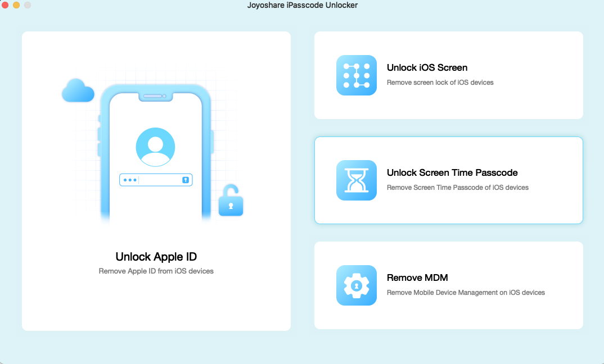Click 'Remove Mobile Device Management on iOS devices' text
The width and height of the screenshot is (604, 364).
point(466,293)
